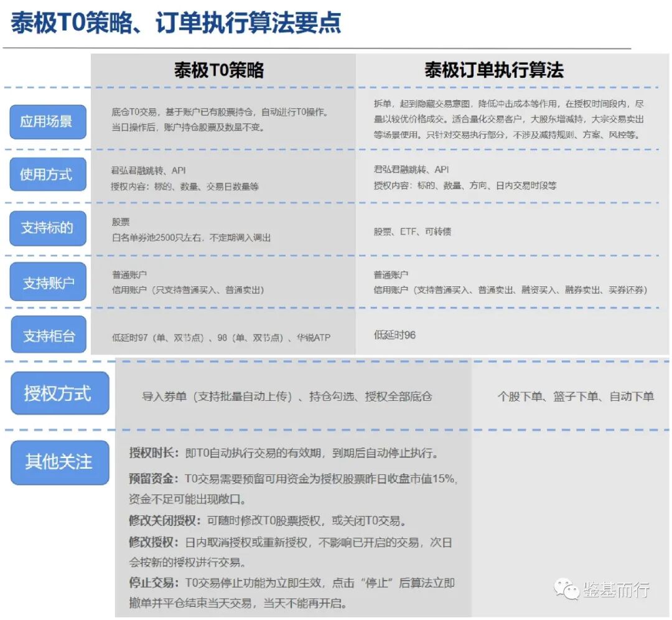This screenshot has width=672, height=620.
Task: Select the 支持柜台 sidebar label
Action: tap(48, 334)
